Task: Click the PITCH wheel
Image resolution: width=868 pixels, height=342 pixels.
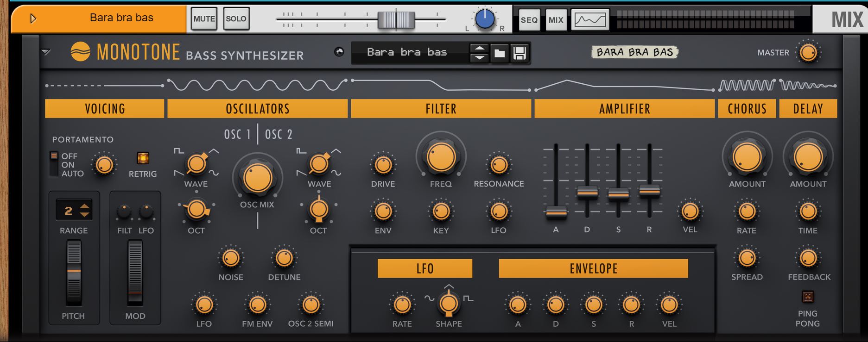Action: (x=74, y=272)
